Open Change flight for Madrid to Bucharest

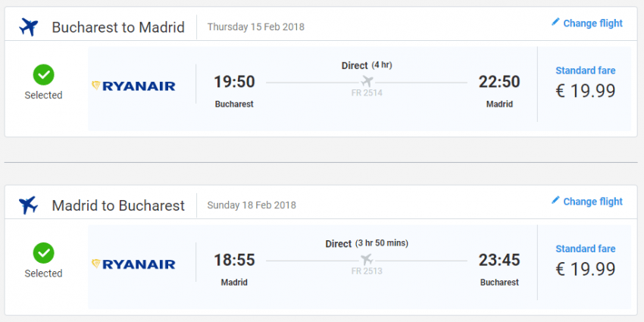click(592, 202)
